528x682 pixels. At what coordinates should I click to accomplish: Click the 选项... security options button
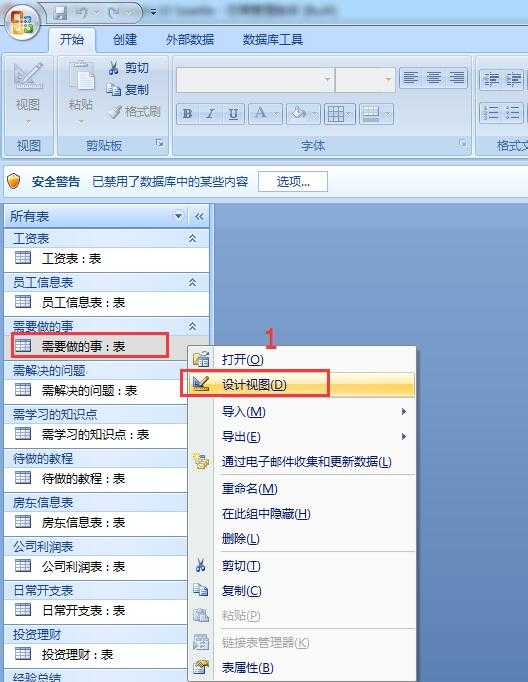[293, 181]
